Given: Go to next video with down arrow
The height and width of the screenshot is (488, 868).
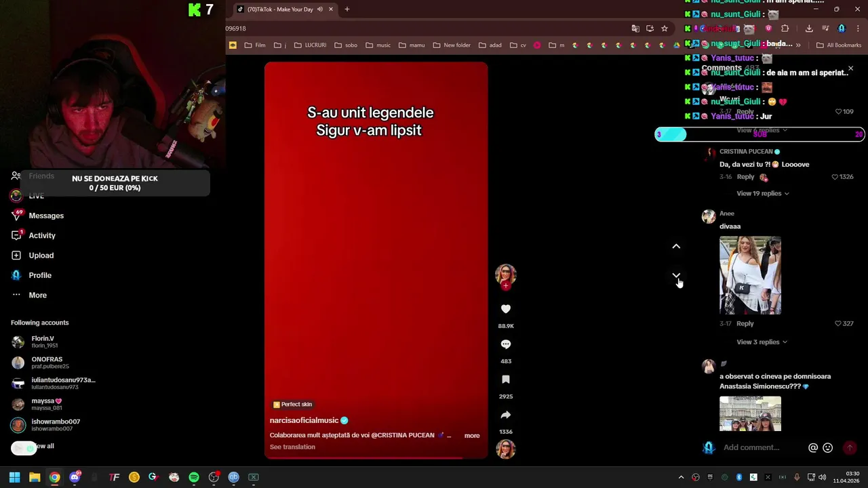Looking at the screenshot, I should click(676, 275).
